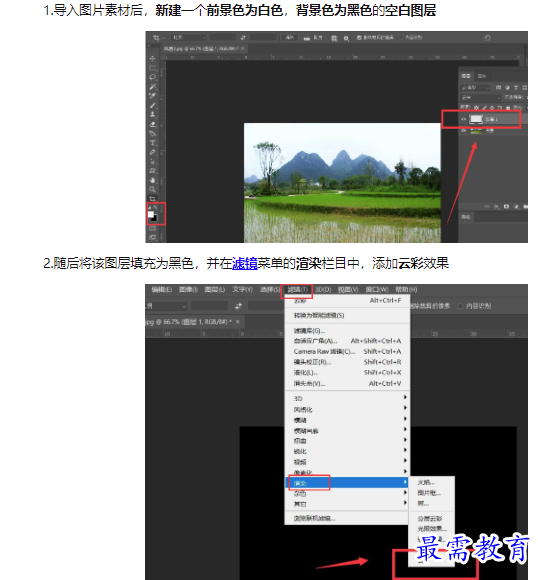Expand the 3D filter submenu
Viewport: 538px width, 580px height.
pos(348,398)
